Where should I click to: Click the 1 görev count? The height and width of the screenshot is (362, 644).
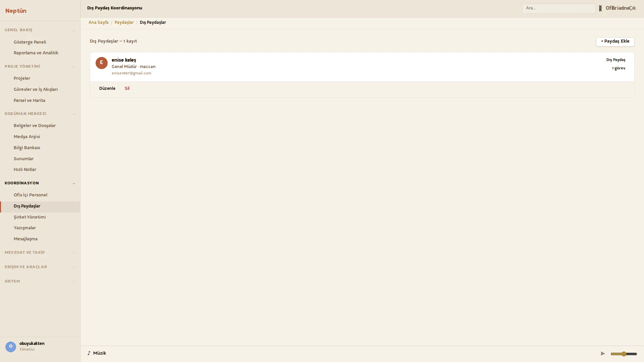click(619, 68)
